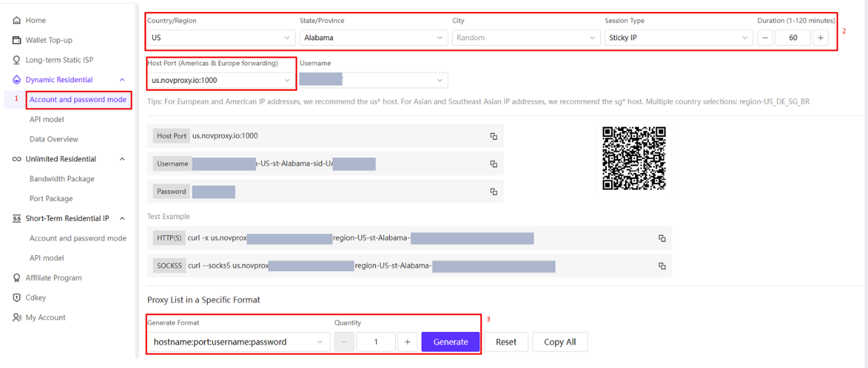The height and width of the screenshot is (368, 868).
Task: Click the Quantity field showing 1
Action: (x=376, y=342)
